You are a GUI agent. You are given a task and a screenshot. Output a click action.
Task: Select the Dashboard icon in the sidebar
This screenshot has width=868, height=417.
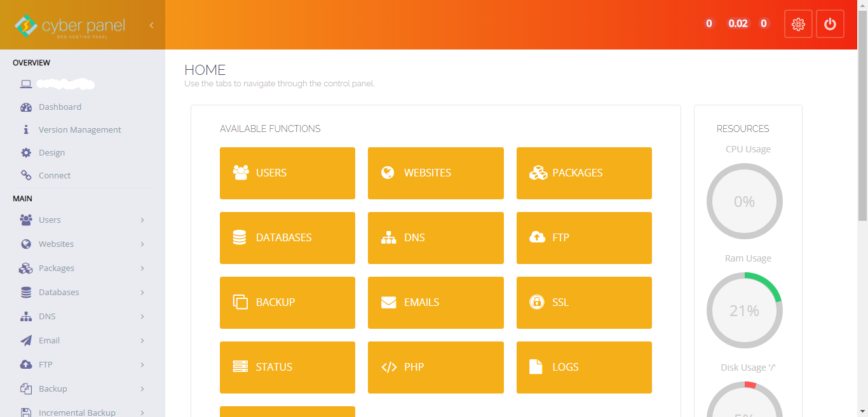pos(26,107)
